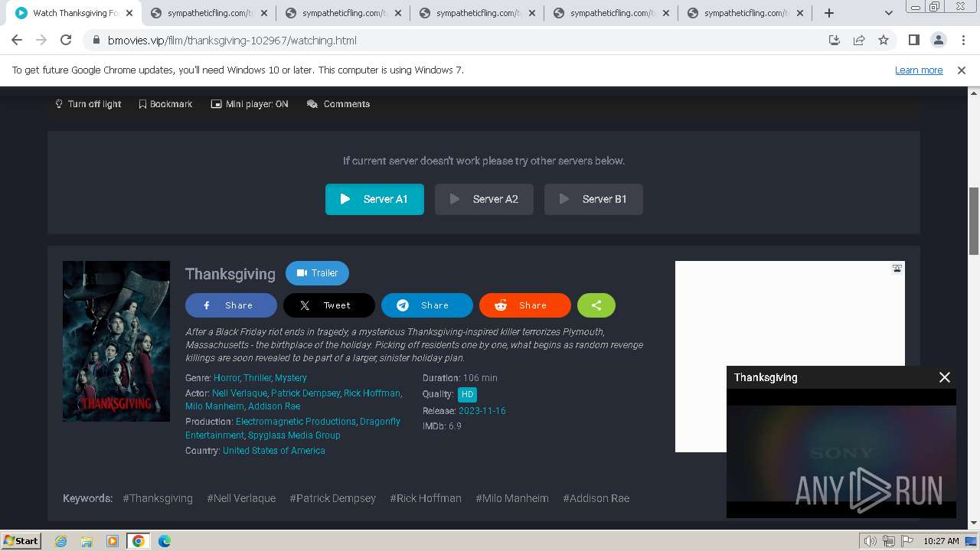Watch the Thanksgiving Trailer

pyautogui.click(x=317, y=273)
